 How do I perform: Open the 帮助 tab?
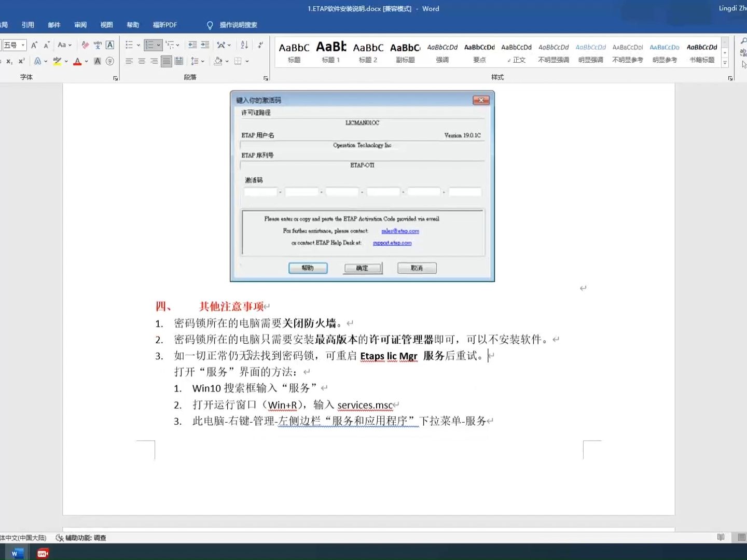click(133, 25)
